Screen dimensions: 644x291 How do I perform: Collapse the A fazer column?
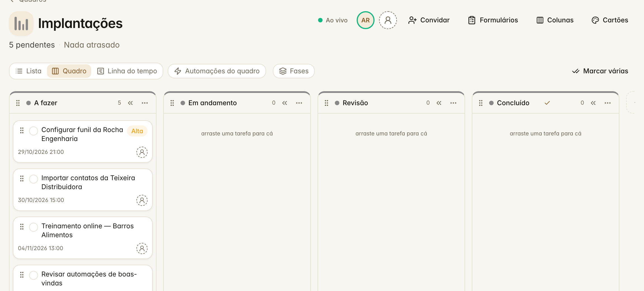click(x=130, y=103)
